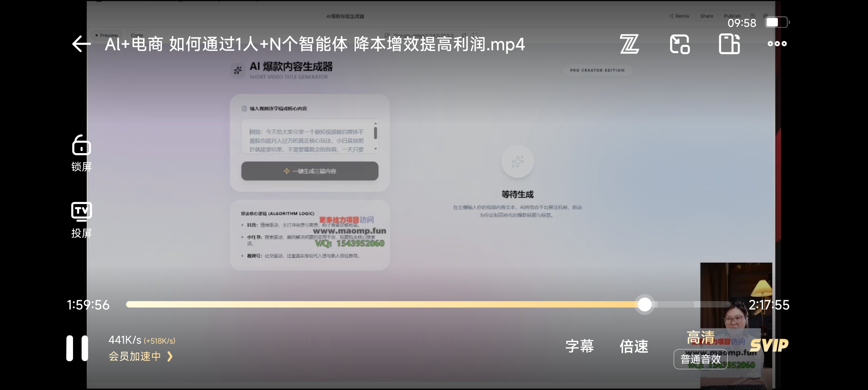Click the battery indicator in status bar

[777, 23]
